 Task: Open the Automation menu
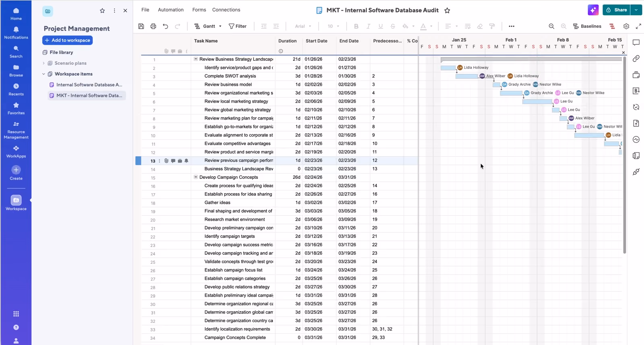(171, 10)
